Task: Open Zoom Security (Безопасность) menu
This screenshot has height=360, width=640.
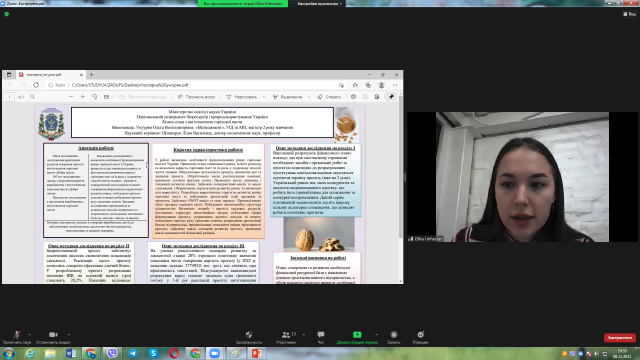Action: (x=249, y=337)
